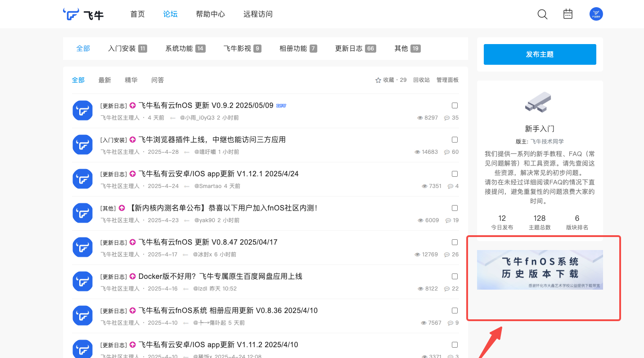Click the [其他] tag on 内测名单 post
Screen dimensions: 644x358
[x=108, y=209]
